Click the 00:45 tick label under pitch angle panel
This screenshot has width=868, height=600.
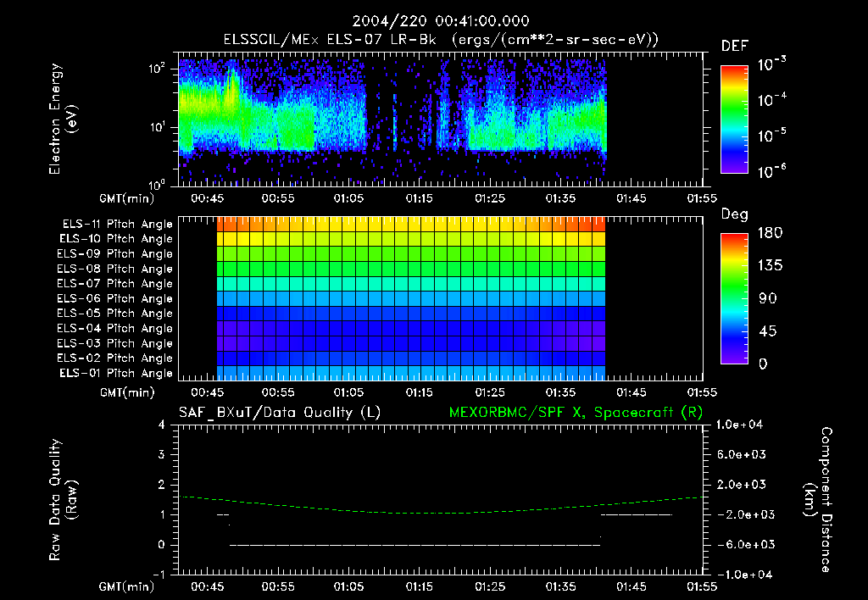(207, 392)
